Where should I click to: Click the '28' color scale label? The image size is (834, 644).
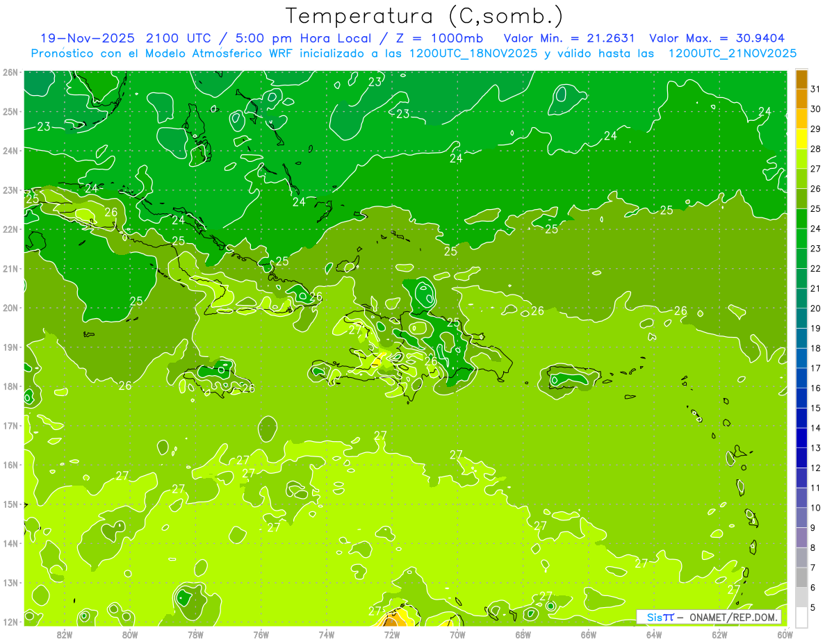pyautogui.click(x=815, y=149)
